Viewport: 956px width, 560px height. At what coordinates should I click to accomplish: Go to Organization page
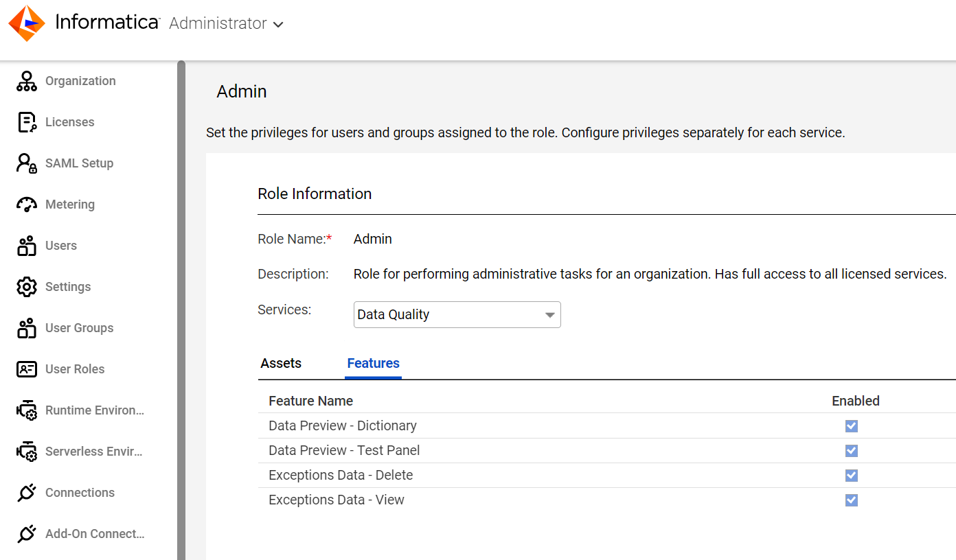[x=80, y=81]
